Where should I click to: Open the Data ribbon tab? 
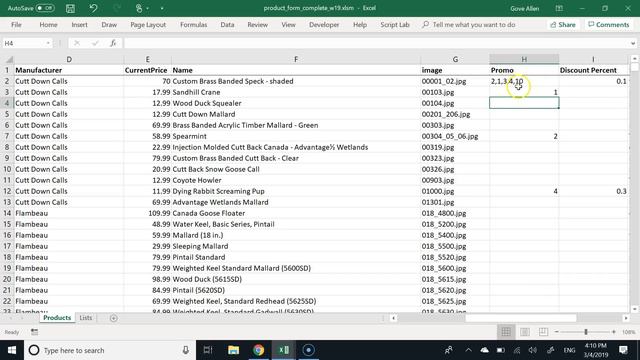click(x=227, y=25)
